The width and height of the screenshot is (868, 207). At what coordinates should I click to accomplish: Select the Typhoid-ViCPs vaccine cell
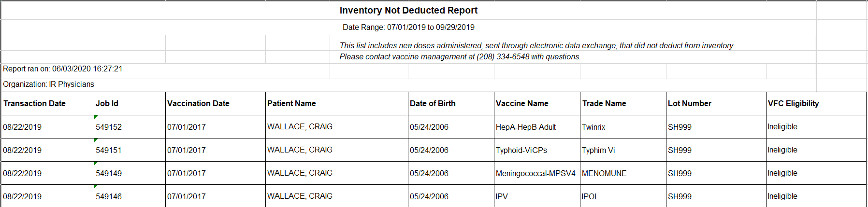point(537,150)
